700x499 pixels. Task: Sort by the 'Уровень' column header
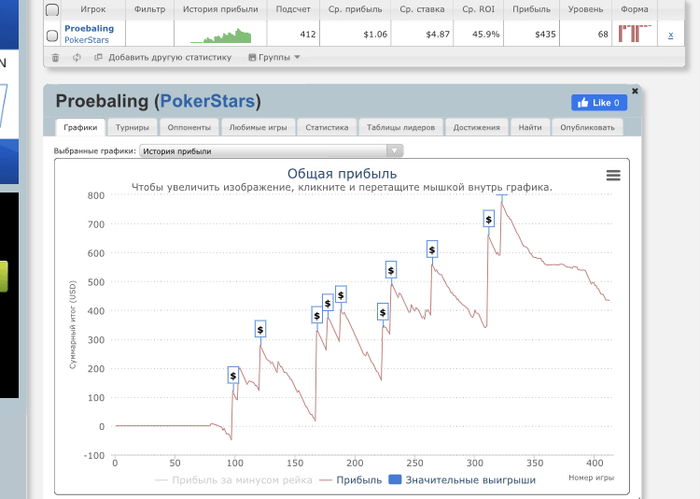point(585,9)
